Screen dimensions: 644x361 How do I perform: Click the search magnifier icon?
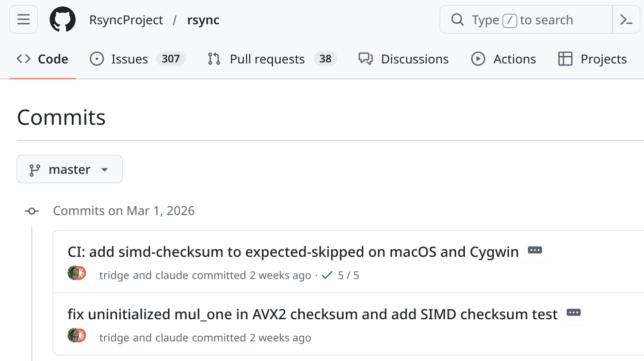457,20
